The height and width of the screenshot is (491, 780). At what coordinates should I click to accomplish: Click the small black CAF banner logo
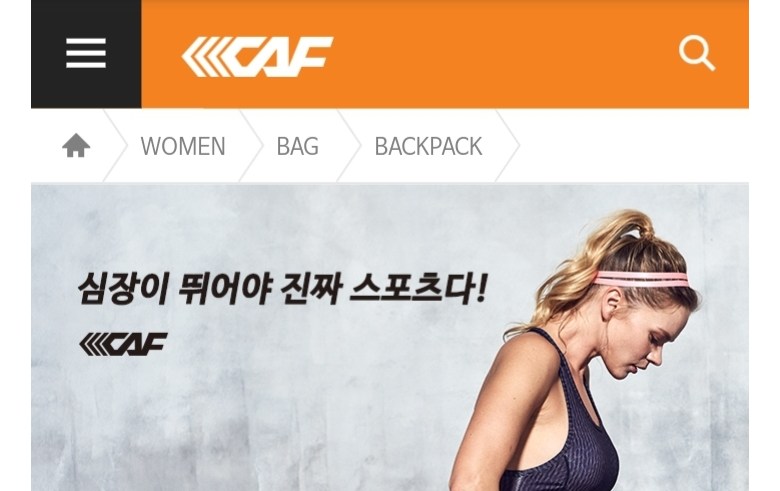tap(123, 344)
